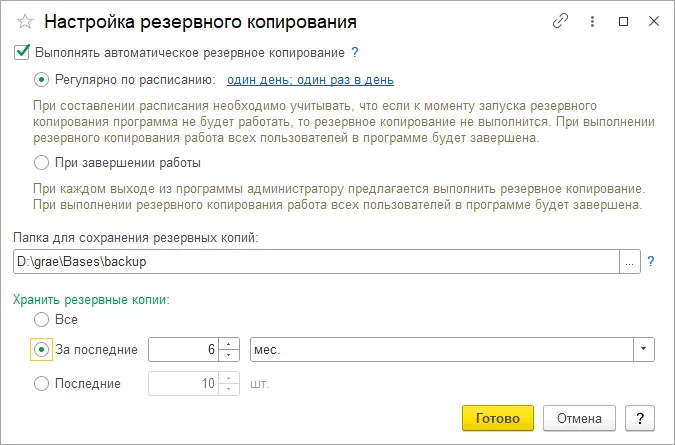This screenshot has height=445, width=675.
Task: Click the 'Настройка резервного копирования' window title
Action: tap(201, 22)
